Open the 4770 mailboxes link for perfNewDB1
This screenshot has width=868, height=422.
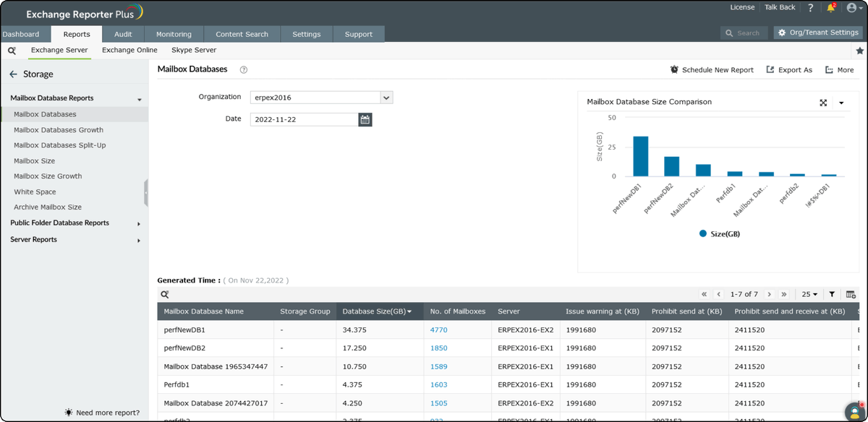click(438, 330)
